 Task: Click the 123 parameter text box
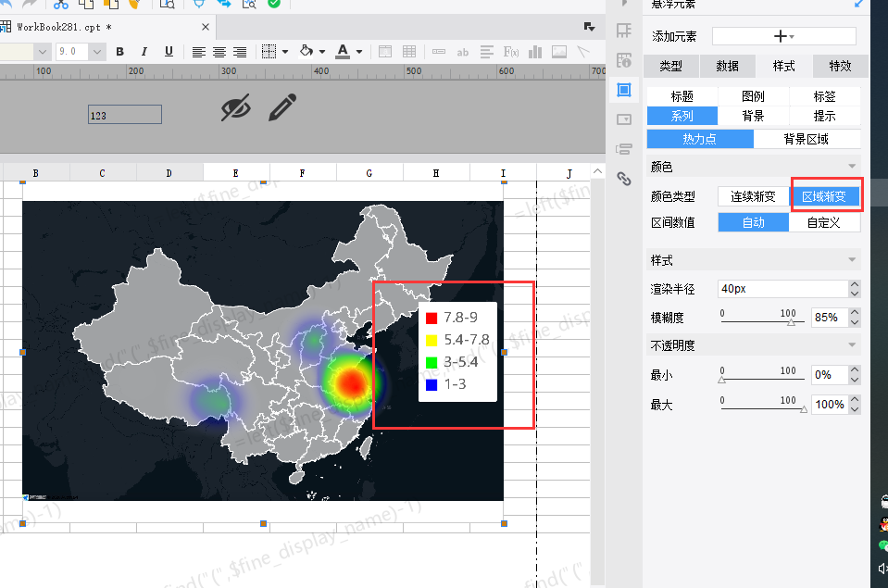125,115
